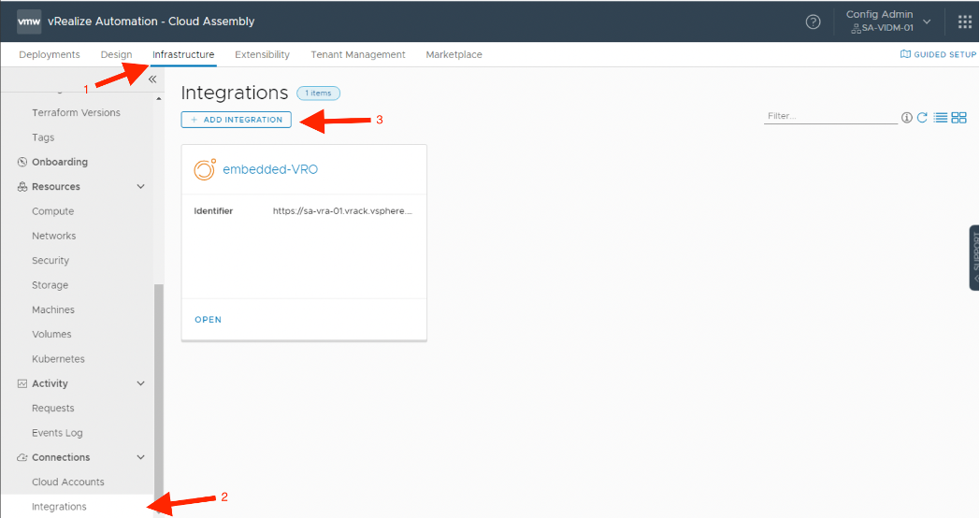Select Compute under Resources
This screenshot has width=980, height=518.
pyautogui.click(x=53, y=211)
